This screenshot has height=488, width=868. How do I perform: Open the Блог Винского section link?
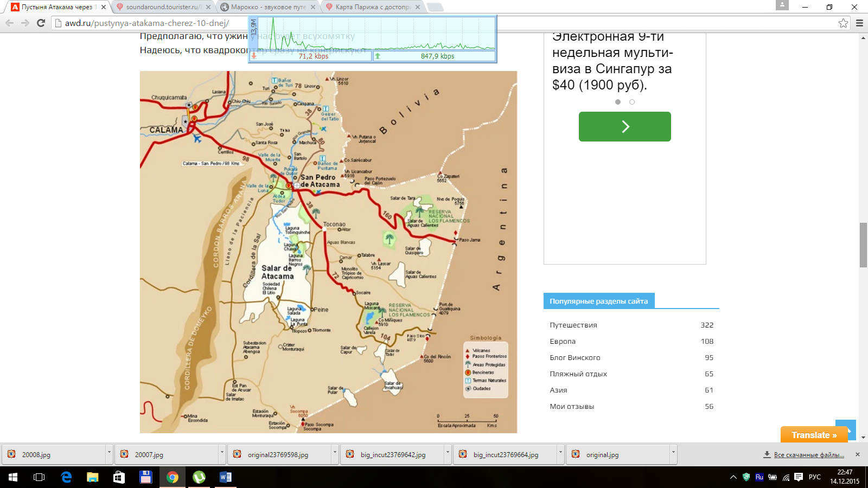click(575, 357)
